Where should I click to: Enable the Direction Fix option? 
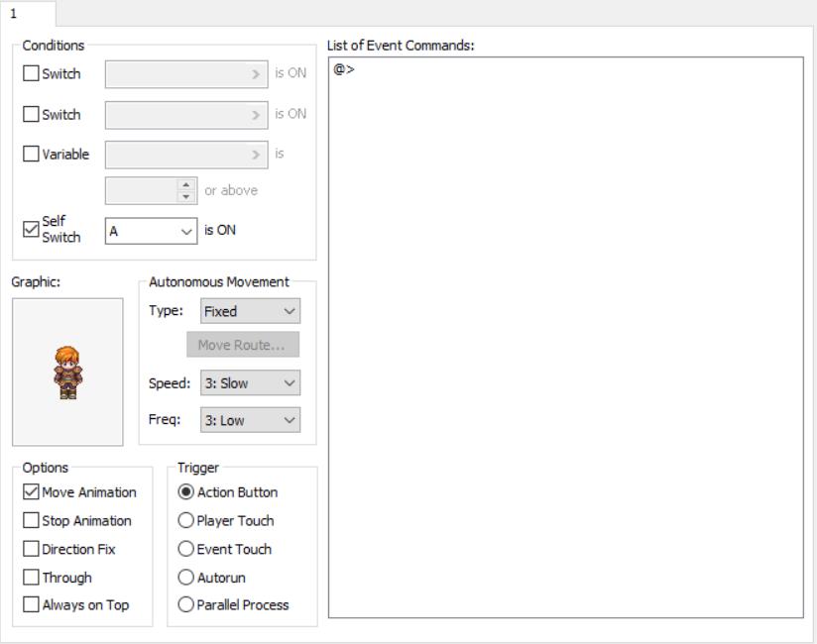coord(31,549)
